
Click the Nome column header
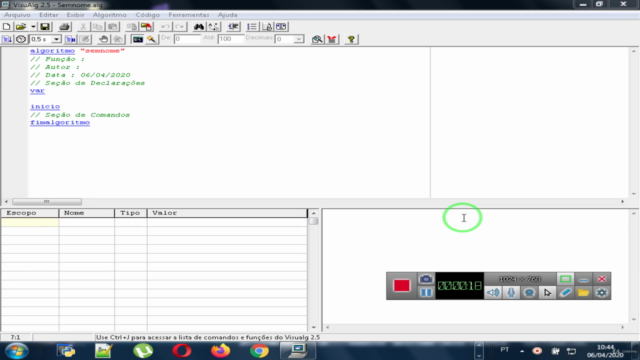(x=87, y=213)
